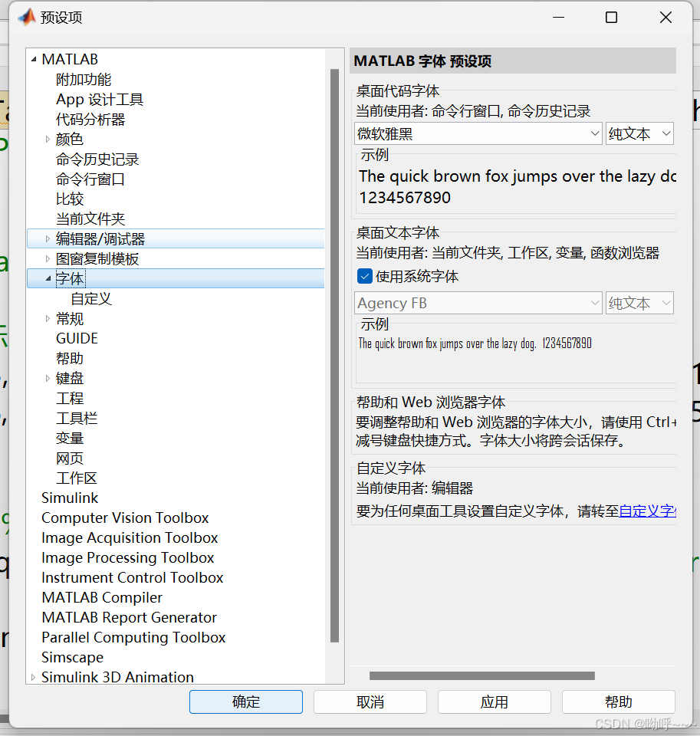This screenshot has height=736, width=700.
Task: Select Image Acquisition Toolbox
Action: 130,538
